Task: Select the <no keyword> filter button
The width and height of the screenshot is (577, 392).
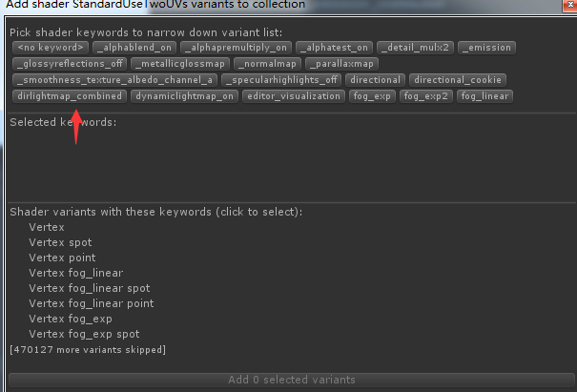Action: point(51,48)
